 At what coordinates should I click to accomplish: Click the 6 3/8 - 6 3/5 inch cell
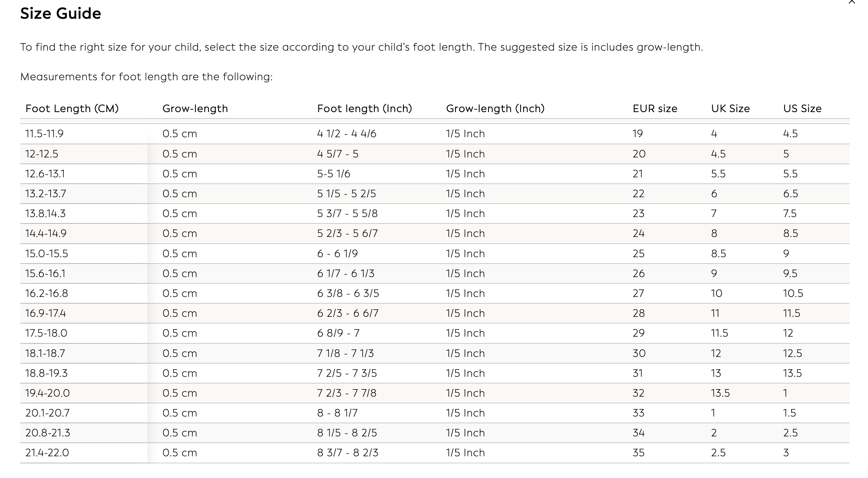pyautogui.click(x=348, y=294)
